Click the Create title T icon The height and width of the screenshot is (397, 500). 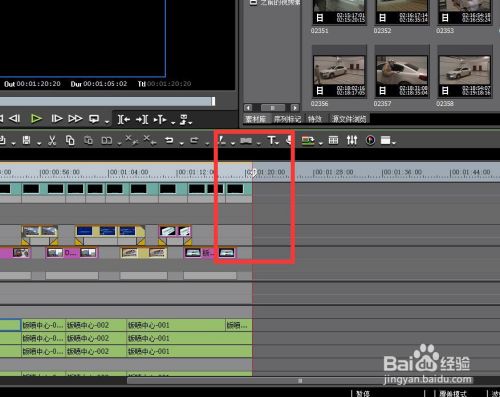pos(271,140)
